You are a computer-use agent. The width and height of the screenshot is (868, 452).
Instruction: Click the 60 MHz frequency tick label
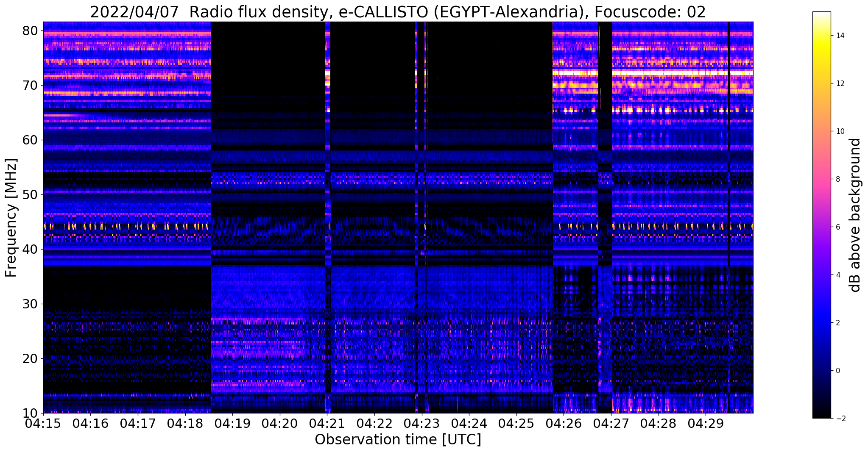pyautogui.click(x=31, y=140)
